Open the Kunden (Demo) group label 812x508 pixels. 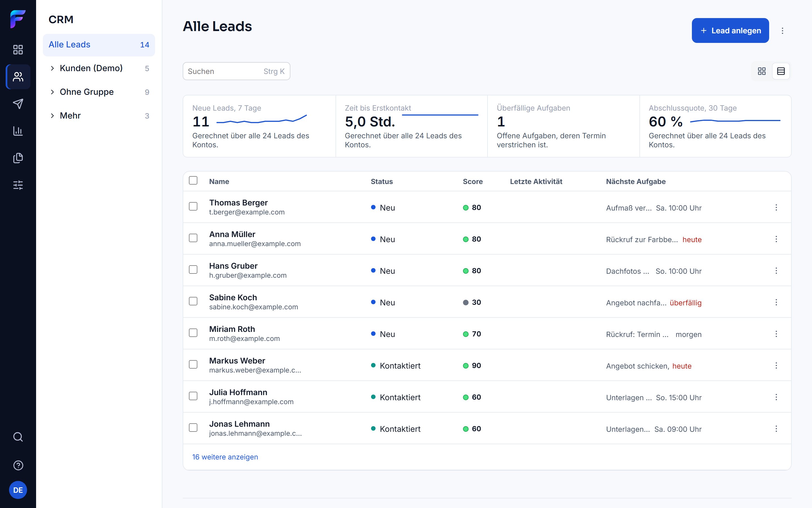point(91,68)
